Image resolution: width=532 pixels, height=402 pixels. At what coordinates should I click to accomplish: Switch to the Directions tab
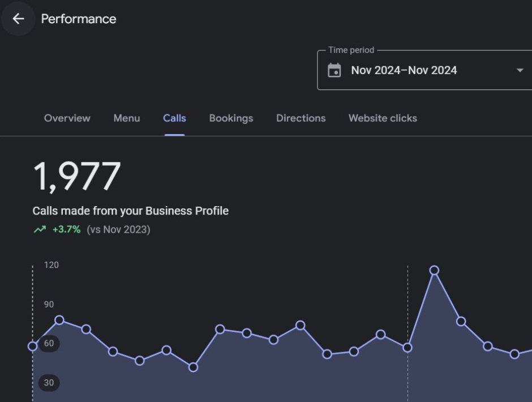[x=301, y=118]
